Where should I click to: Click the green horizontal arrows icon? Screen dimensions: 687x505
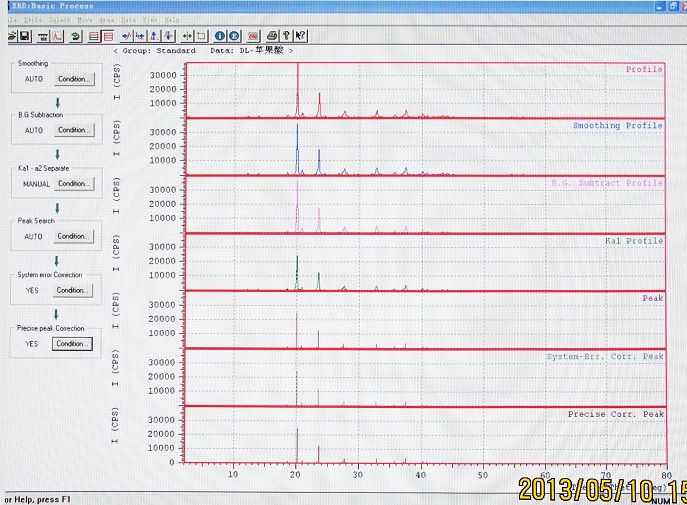click(188, 36)
